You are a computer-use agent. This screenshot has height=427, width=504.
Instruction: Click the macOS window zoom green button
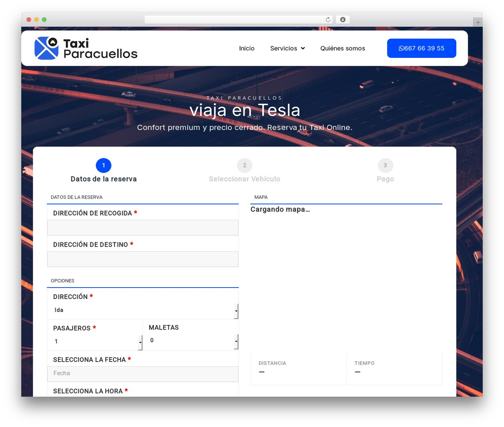pyautogui.click(x=44, y=20)
